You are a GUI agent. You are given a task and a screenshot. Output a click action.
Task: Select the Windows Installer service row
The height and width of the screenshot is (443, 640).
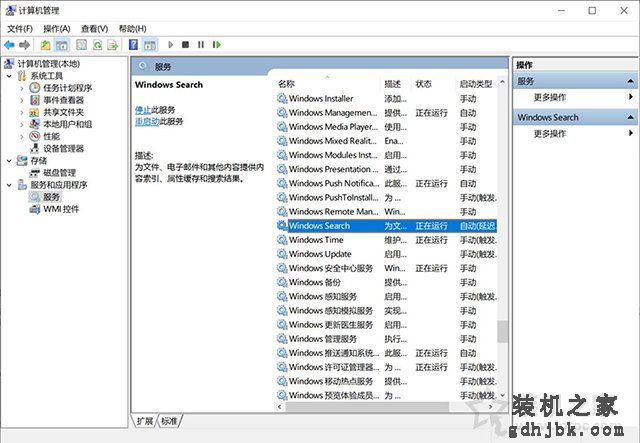click(386, 98)
